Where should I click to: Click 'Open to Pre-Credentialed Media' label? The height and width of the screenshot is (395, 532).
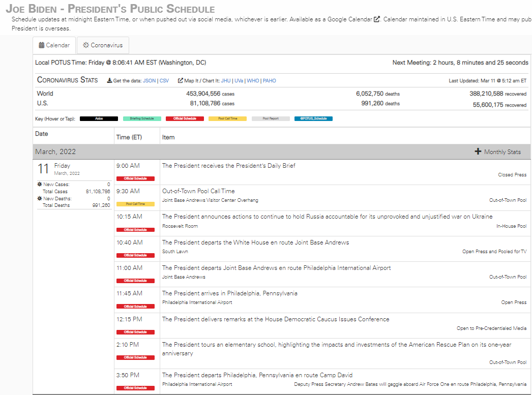pyautogui.click(x=492, y=328)
